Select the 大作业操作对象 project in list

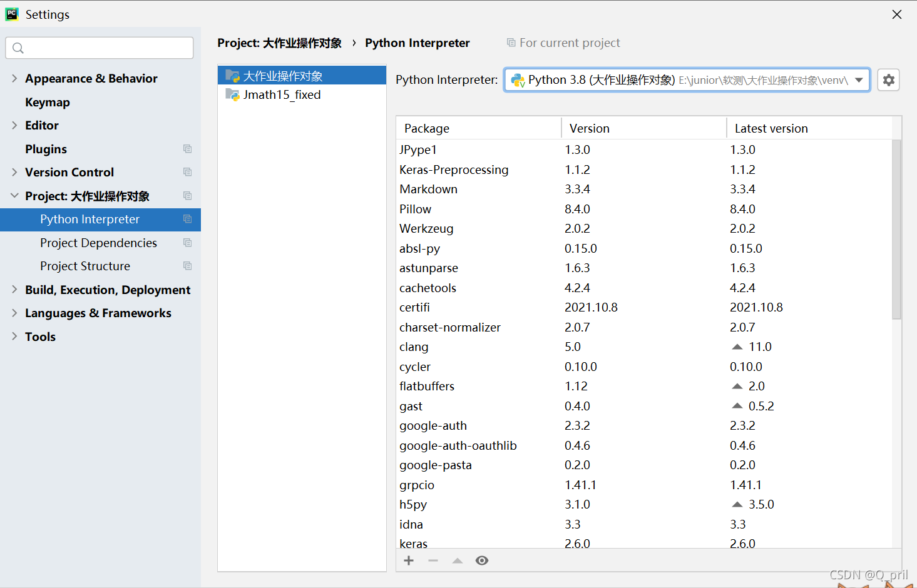pos(302,76)
